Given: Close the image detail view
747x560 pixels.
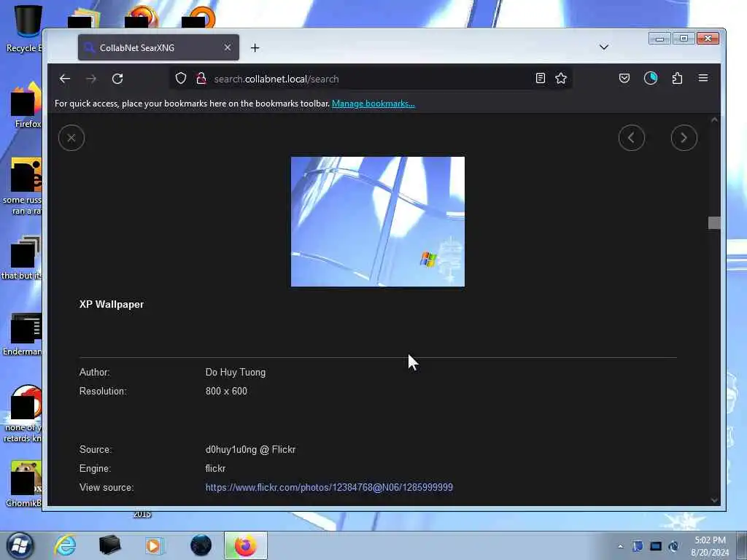Looking at the screenshot, I should pos(71,138).
